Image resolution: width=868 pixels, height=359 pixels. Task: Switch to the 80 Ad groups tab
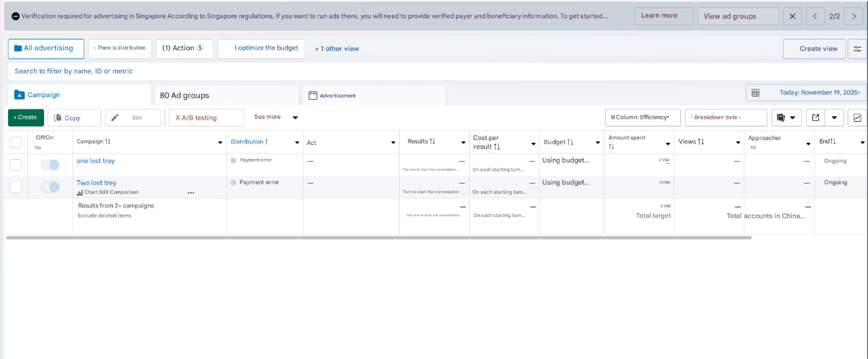coord(227,96)
